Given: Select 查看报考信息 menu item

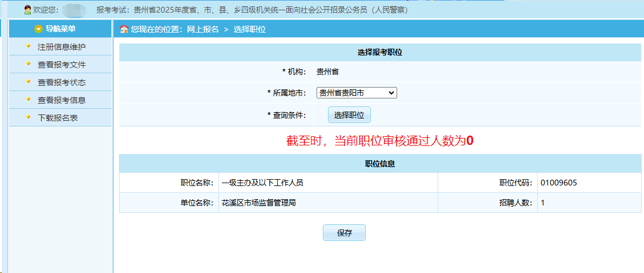Looking at the screenshot, I should [61, 100].
